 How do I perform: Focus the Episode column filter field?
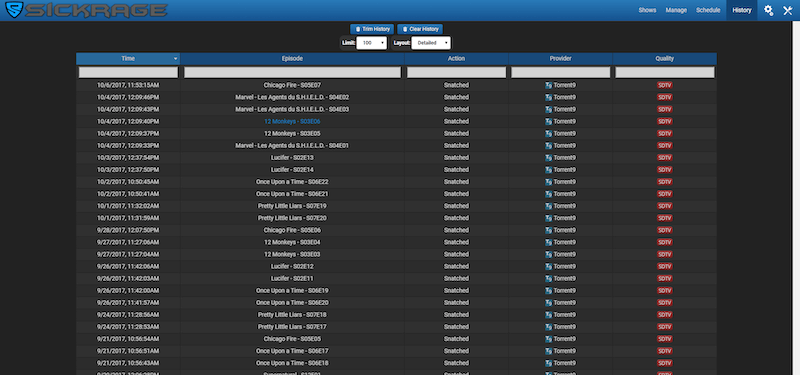[292, 72]
